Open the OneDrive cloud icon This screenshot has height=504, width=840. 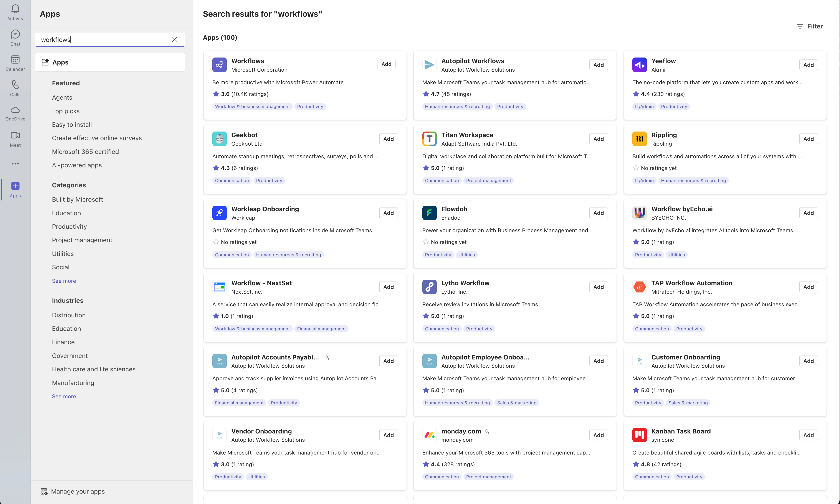click(15, 110)
